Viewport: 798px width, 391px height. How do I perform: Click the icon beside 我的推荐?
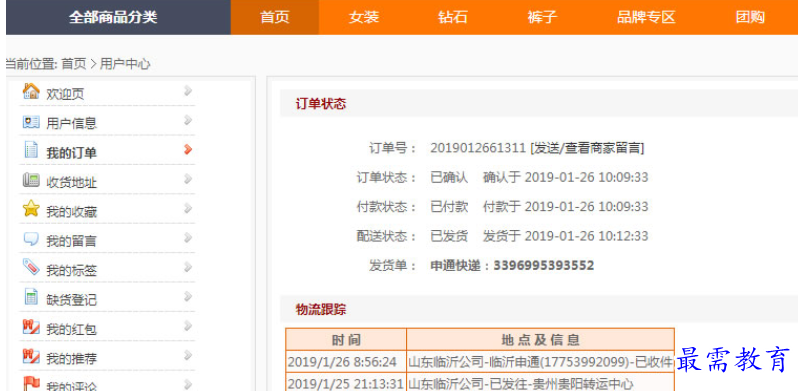31,356
